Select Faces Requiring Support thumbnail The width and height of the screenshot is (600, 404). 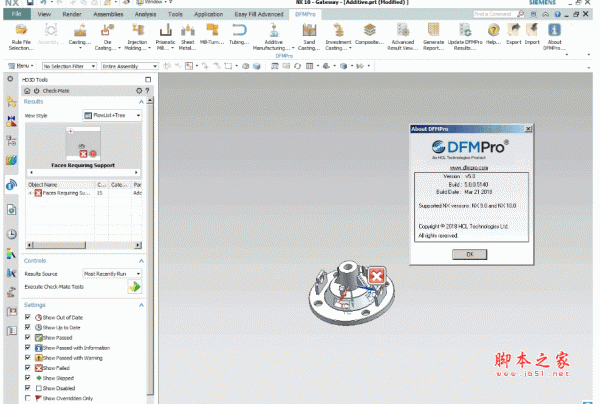[x=83, y=144]
